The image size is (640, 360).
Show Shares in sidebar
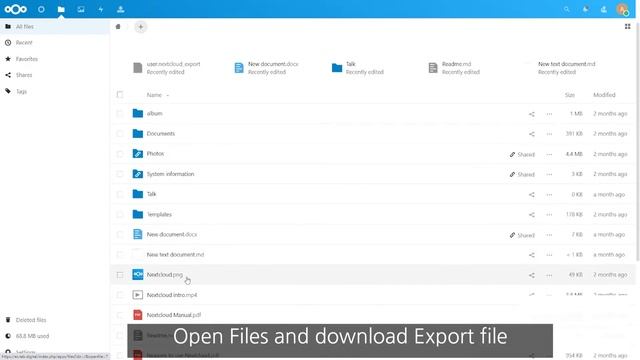(x=55, y=75)
